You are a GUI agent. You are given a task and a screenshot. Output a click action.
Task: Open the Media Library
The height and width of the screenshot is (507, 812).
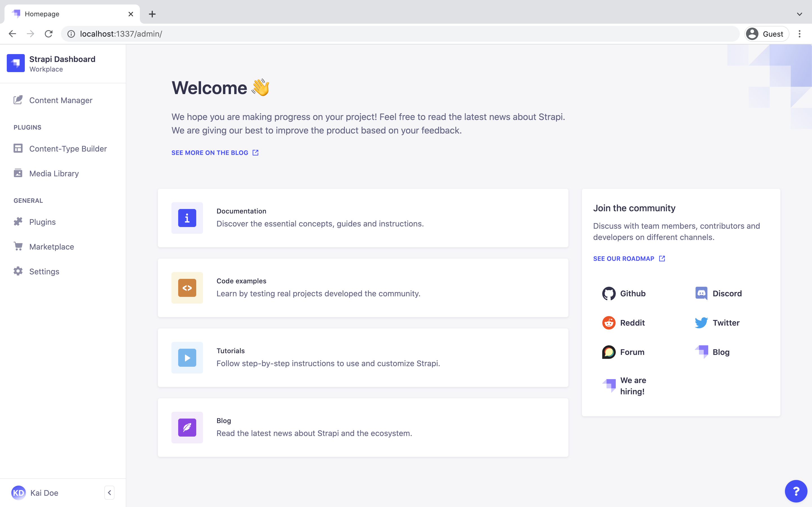click(54, 173)
